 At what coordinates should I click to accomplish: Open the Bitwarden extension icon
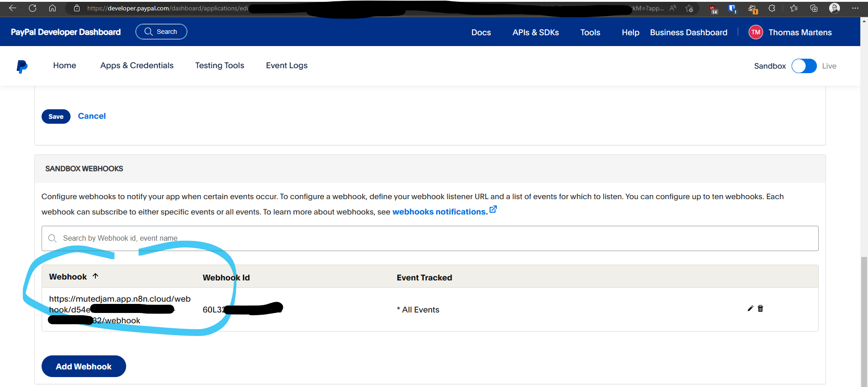pyautogui.click(x=732, y=9)
